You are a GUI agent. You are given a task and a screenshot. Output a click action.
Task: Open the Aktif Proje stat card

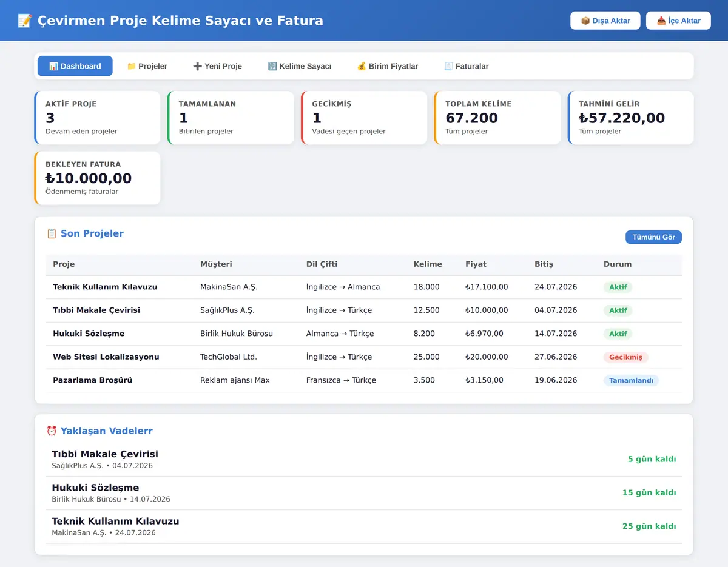[97, 118]
